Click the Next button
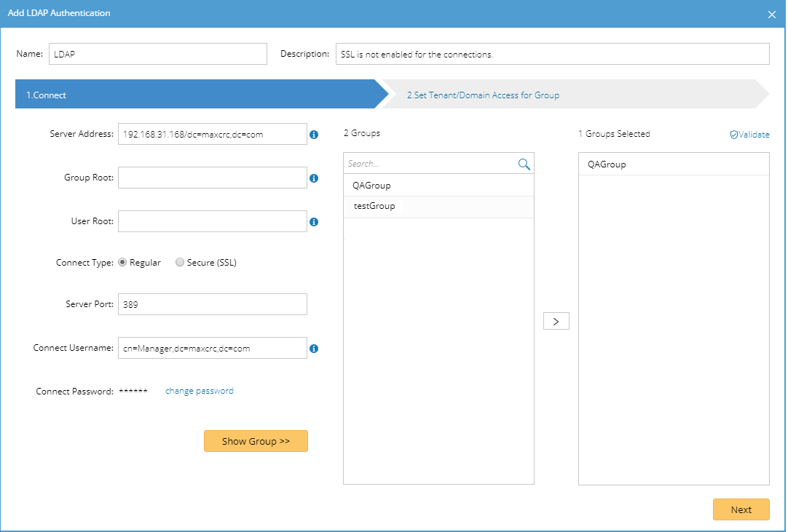 (741, 509)
